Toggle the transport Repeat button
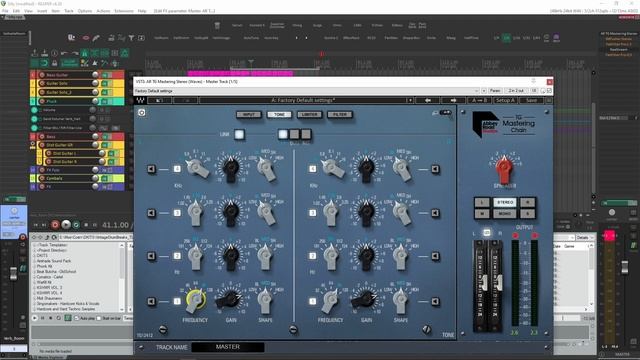The height and width of the screenshot is (360, 640). 76,225
